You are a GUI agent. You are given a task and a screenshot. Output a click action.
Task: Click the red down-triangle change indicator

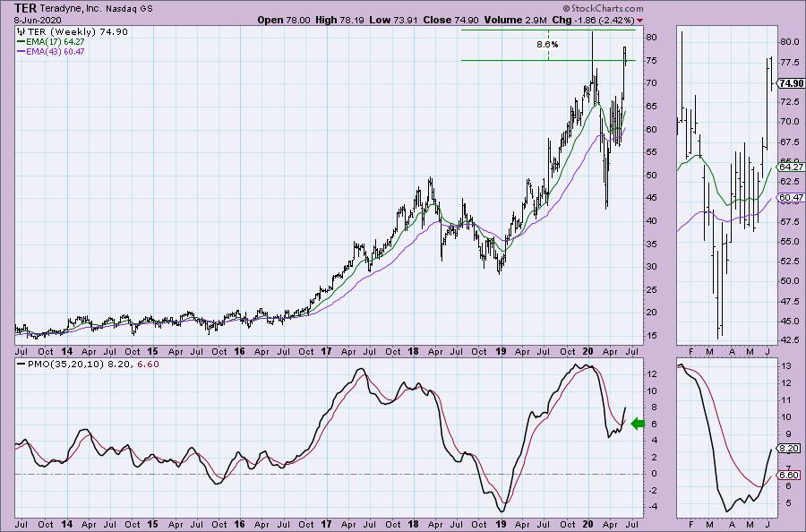tap(639, 21)
